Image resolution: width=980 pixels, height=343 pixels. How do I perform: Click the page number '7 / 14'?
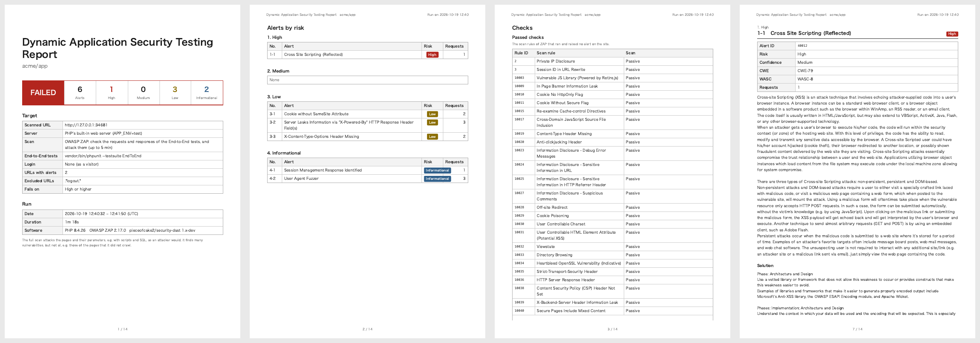tap(857, 329)
